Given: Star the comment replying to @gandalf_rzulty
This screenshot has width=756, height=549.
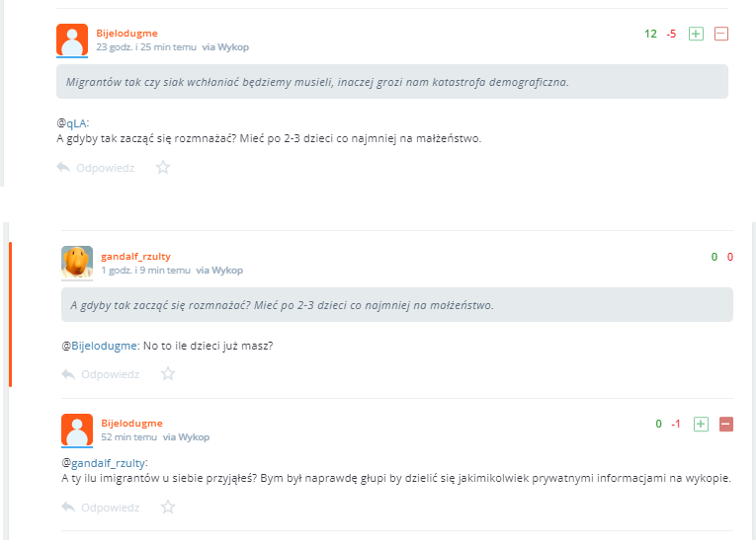Looking at the screenshot, I should tap(168, 507).
